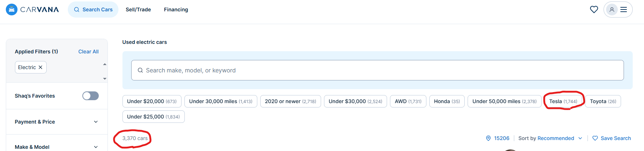Open the favorites heart icon
Screen dimensions: 644x151
tap(594, 10)
